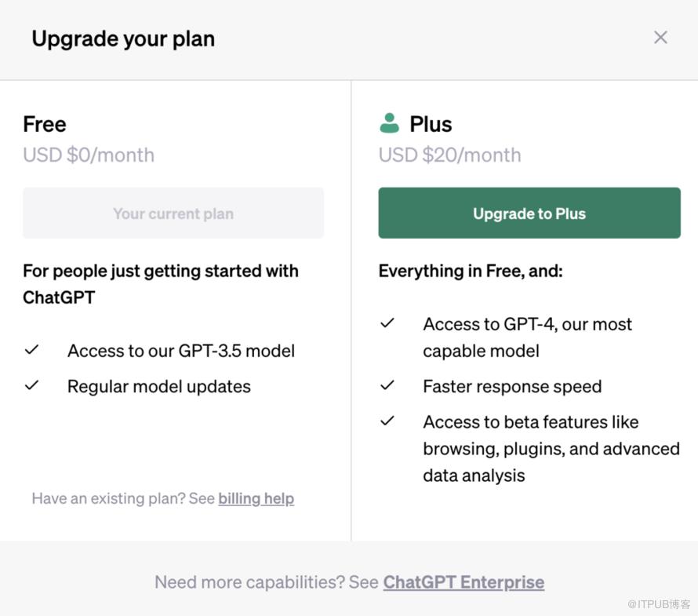Click checkmark next to Faster response speed

387,385
